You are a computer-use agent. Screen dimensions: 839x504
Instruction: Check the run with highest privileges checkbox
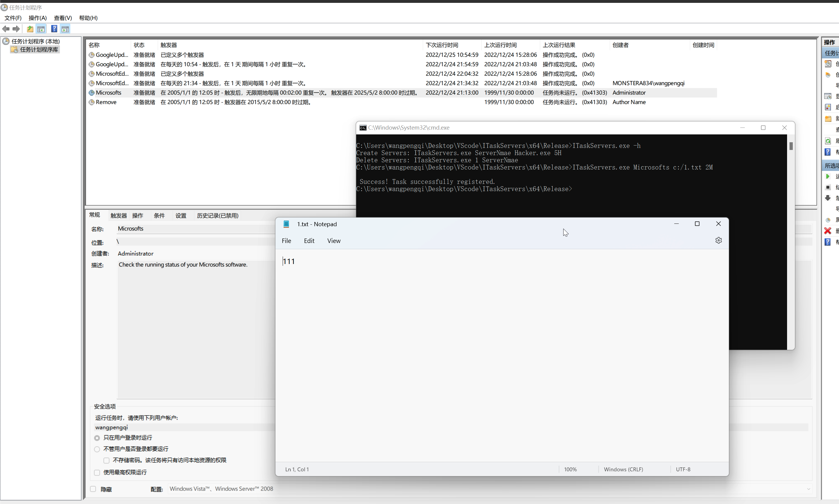pos(97,473)
